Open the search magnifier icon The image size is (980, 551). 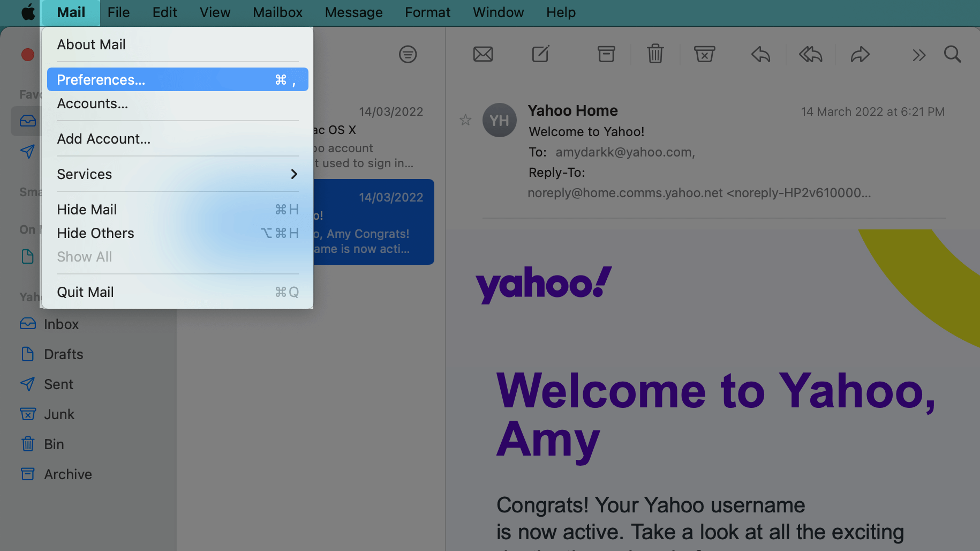[x=953, y=54]
